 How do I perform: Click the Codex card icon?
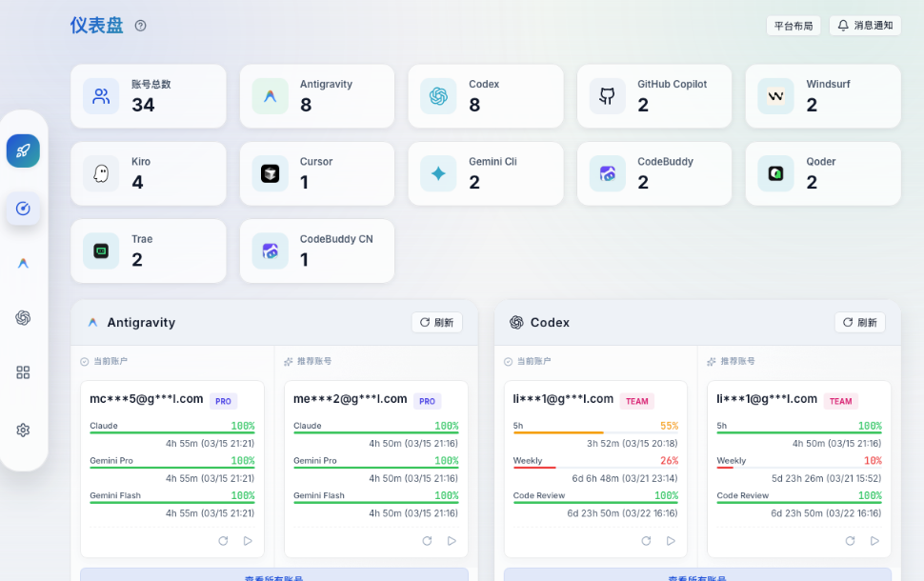pos(438,96)
